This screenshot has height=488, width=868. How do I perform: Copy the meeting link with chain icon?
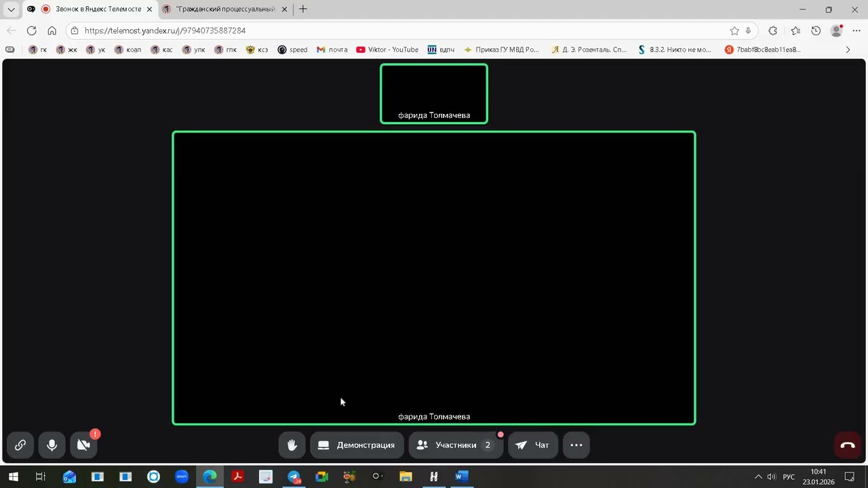(20, 445)
